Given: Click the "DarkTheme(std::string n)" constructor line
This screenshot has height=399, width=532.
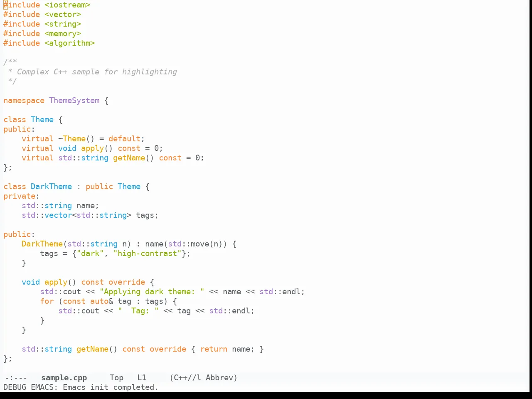Looking at the screenshot, I should point(129,244).
